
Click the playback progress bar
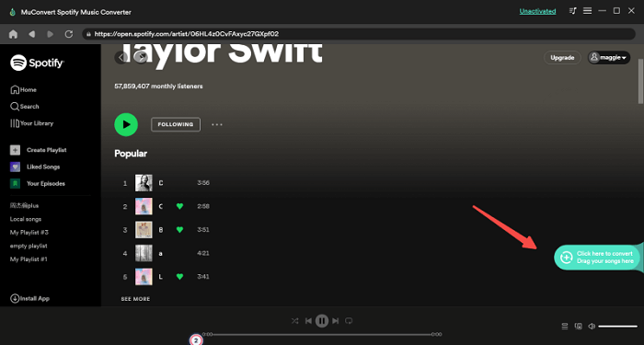click(322, 334)
